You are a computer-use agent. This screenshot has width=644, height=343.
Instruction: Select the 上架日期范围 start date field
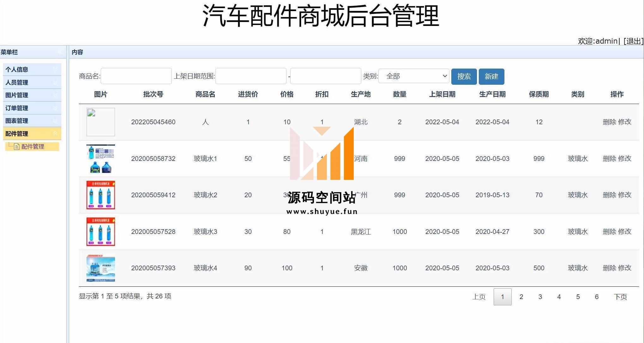(251, 76)
